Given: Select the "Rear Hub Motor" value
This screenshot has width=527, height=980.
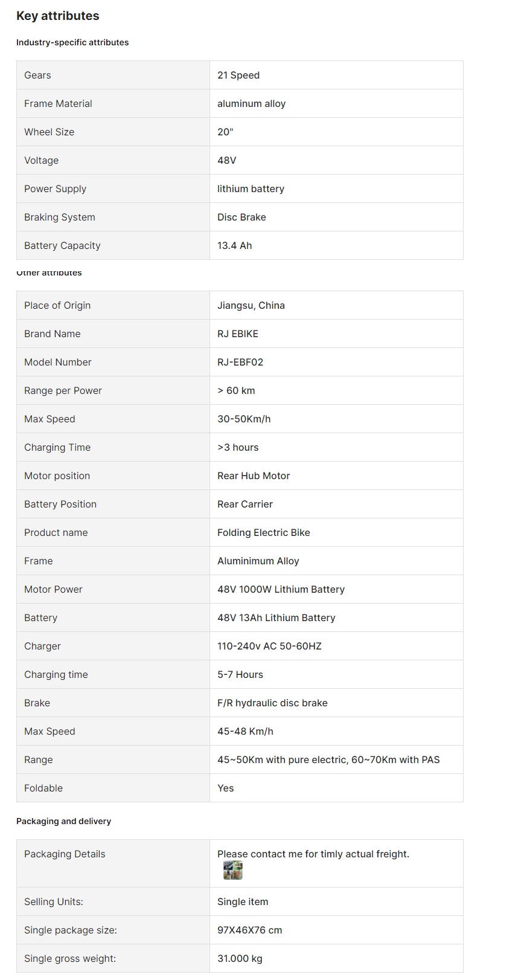Looking at the screenshot, I should (x=254, y=476).
